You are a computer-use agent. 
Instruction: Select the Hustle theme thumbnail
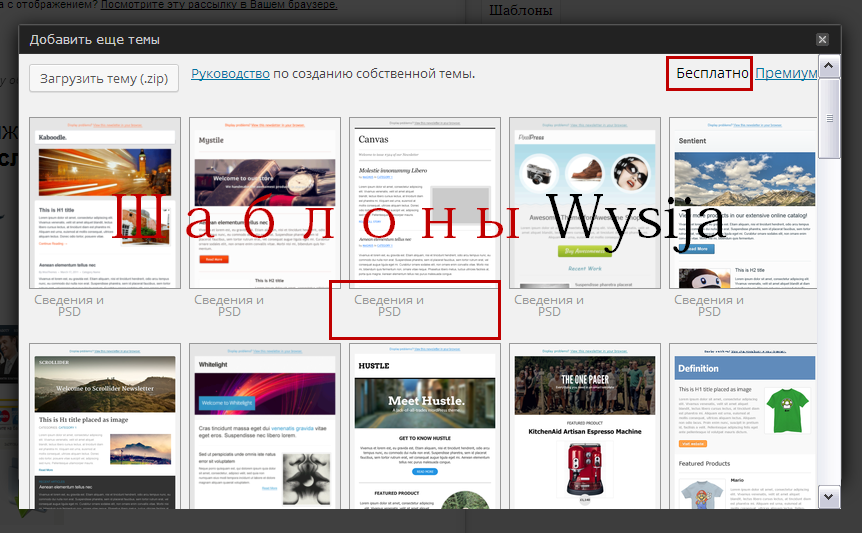pos(425,426)
